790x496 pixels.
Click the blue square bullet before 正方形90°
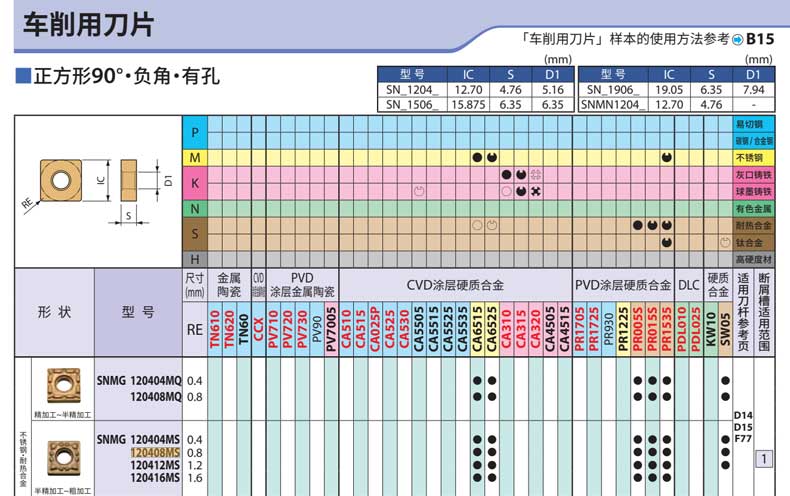pos(22,76)
